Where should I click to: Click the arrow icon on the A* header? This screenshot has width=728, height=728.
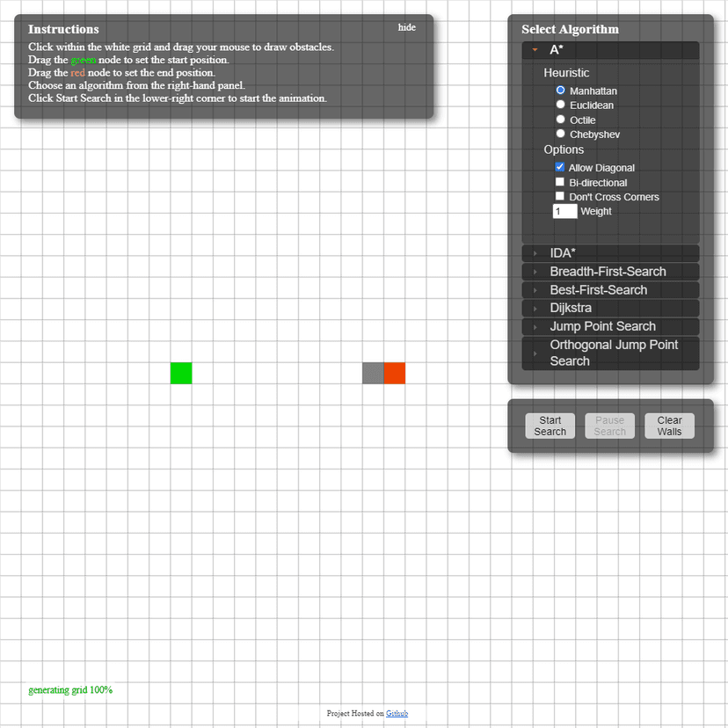pos(534,50)
